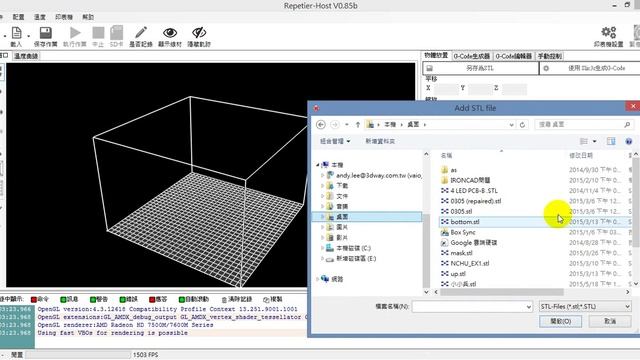Open the file name combo box dropdown arrow
The width and height of the screenshot is (640, 360).
coord(529,307)
